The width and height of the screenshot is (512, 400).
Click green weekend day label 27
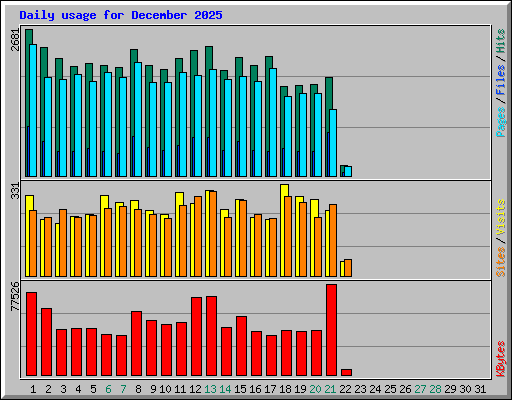[x=420, y=389]
